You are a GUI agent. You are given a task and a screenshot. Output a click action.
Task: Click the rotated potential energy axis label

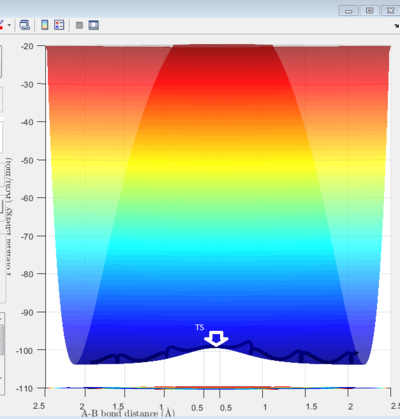pos(8,217)
